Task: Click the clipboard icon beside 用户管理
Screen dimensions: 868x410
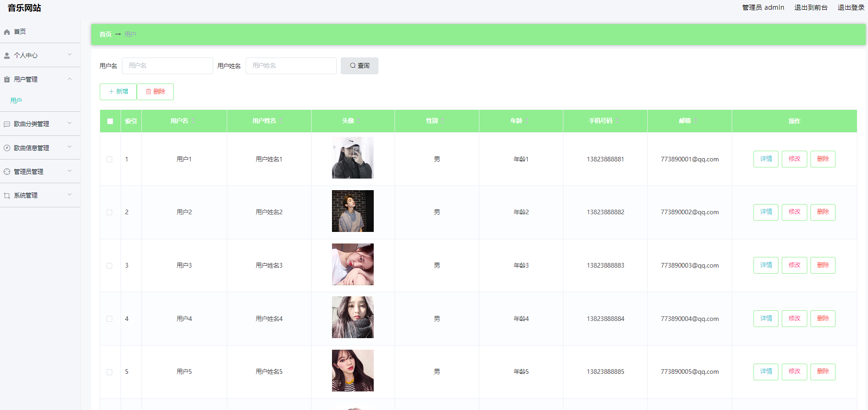Action: (x=7, y=80)
